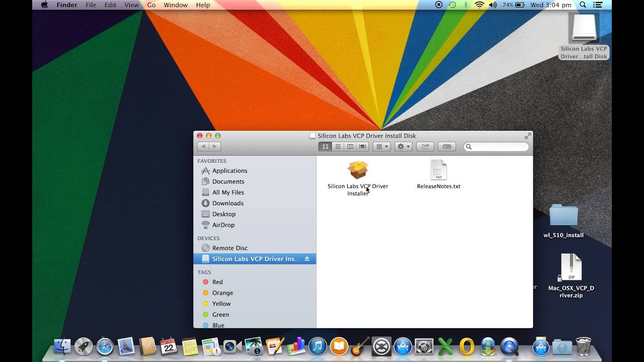Open Mail from the Dock
Screen dimensions: 644x362
click(x=126, y=346)
